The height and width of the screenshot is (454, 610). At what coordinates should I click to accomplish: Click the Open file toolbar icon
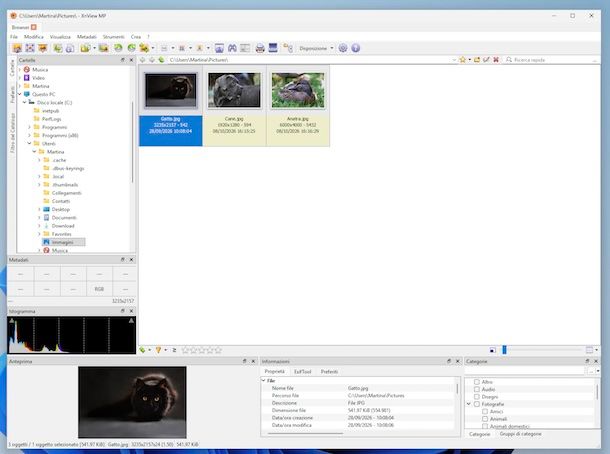click(x=17, y=48)
